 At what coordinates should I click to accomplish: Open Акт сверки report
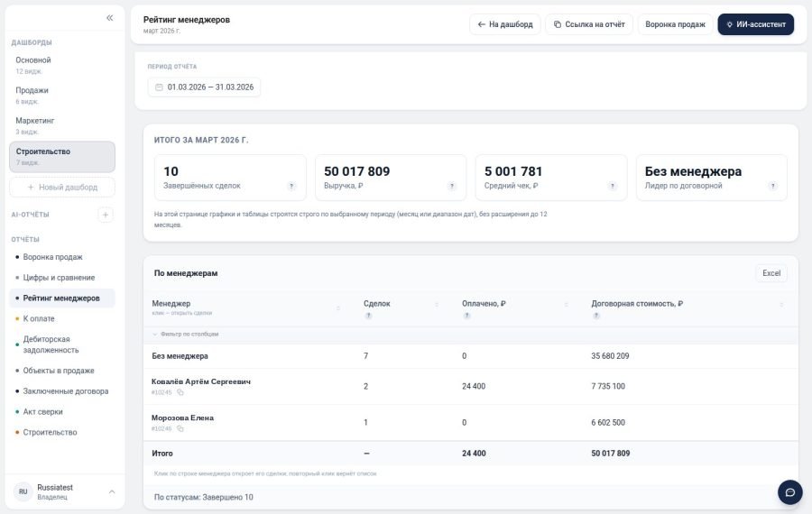[x=62, y=412]
